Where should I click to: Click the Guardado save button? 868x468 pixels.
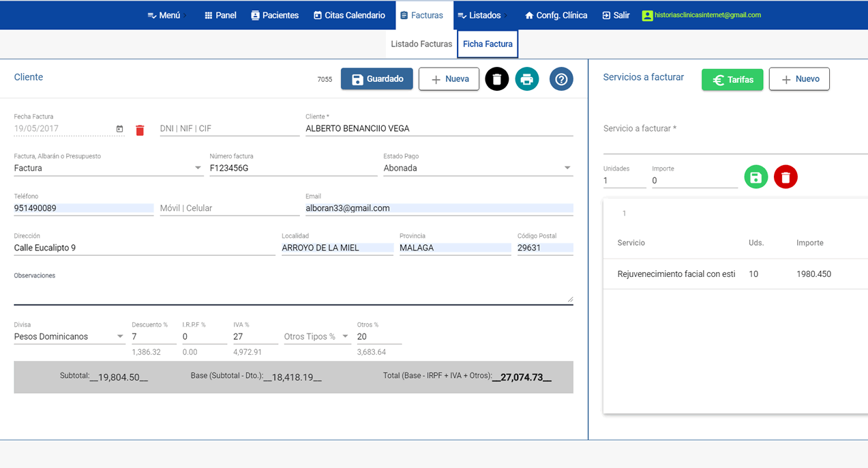[x=377, y=79]
